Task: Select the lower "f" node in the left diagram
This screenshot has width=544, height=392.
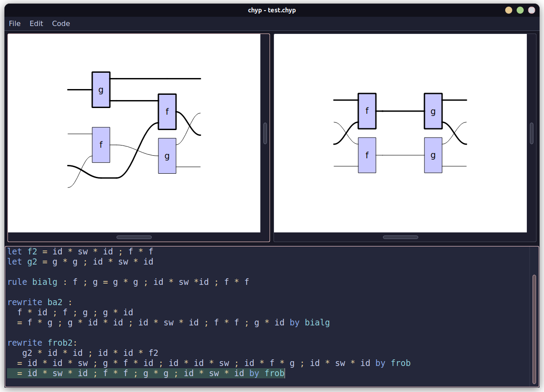Action: [x=101, y=144]
